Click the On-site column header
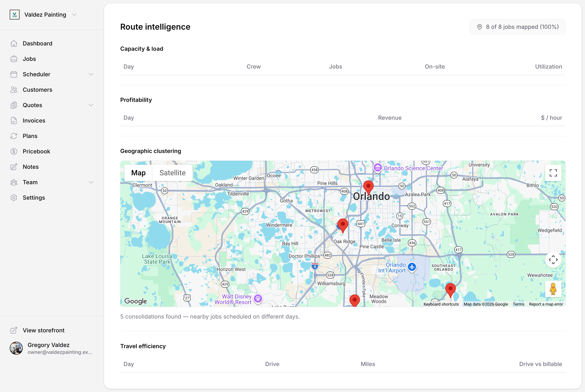The width and height of the screenshot is (585, 392). pyautogui.click(x=435, y=67)
